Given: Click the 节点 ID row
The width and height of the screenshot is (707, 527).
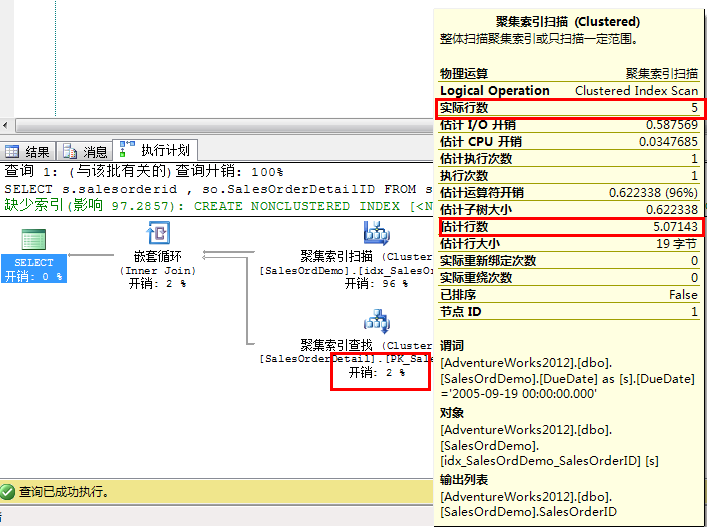Looking at the screenshot, I should click(x=569, y=312).
